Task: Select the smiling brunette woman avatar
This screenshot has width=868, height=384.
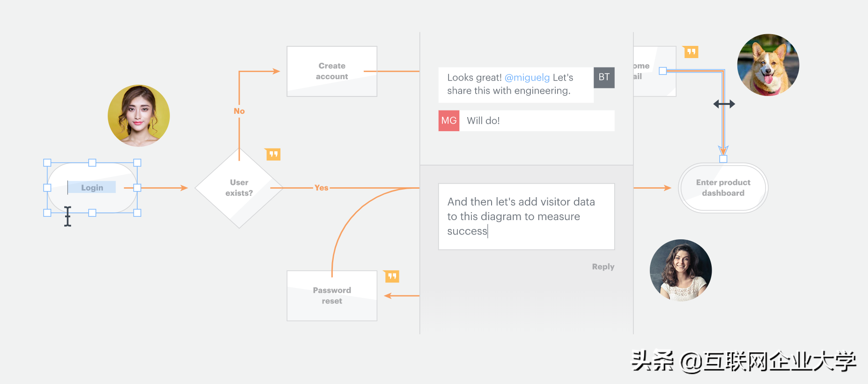Action: coord(681,270)
